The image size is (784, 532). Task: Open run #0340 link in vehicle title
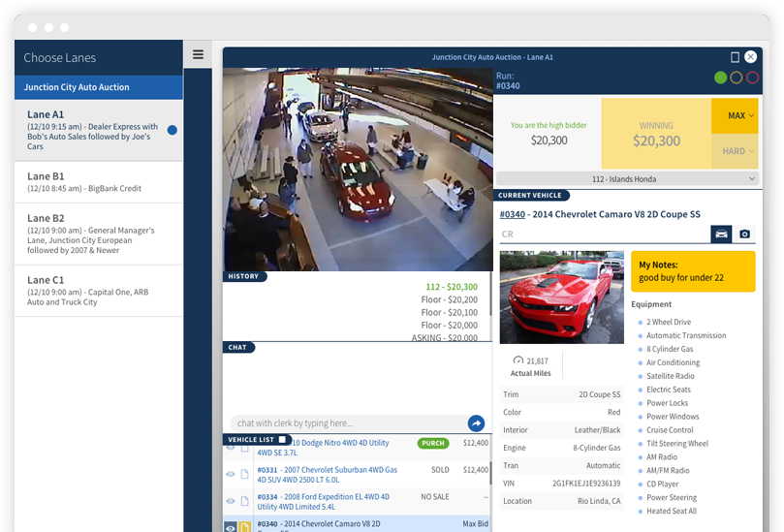[512, 214]
